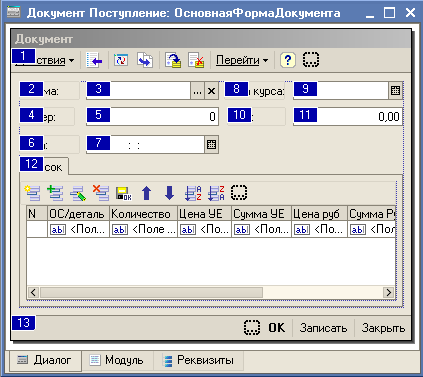Click the Записать button
This screenshot has height=377, width=423.
[x=323, y=328]
